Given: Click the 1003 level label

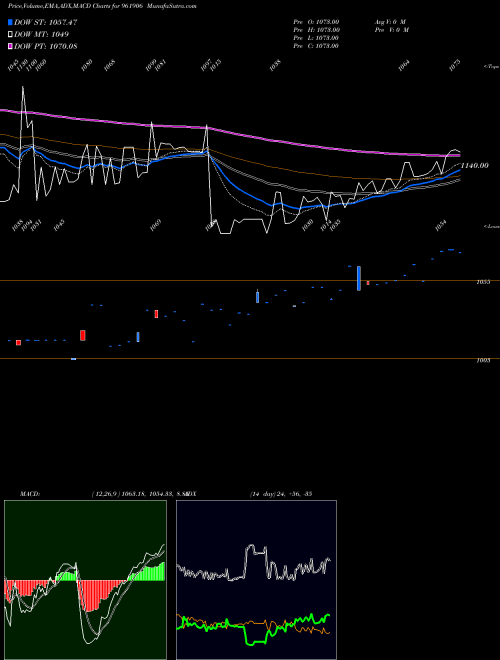Looking at the screenshot, I should (483, 360).
